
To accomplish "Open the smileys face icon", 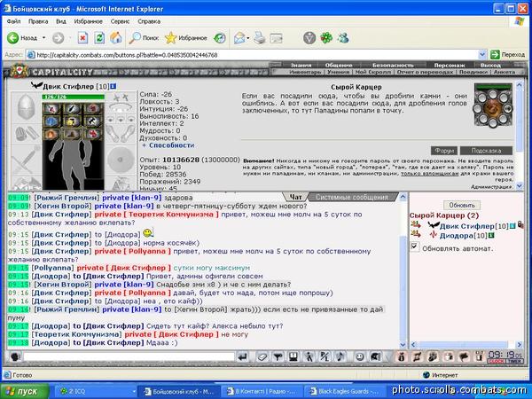I will (x=359, y=356).
